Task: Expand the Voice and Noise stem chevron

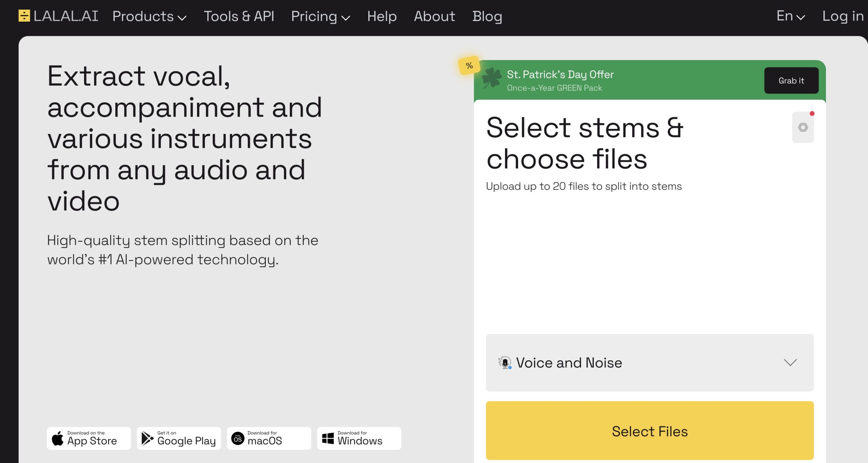Action: 790,363
